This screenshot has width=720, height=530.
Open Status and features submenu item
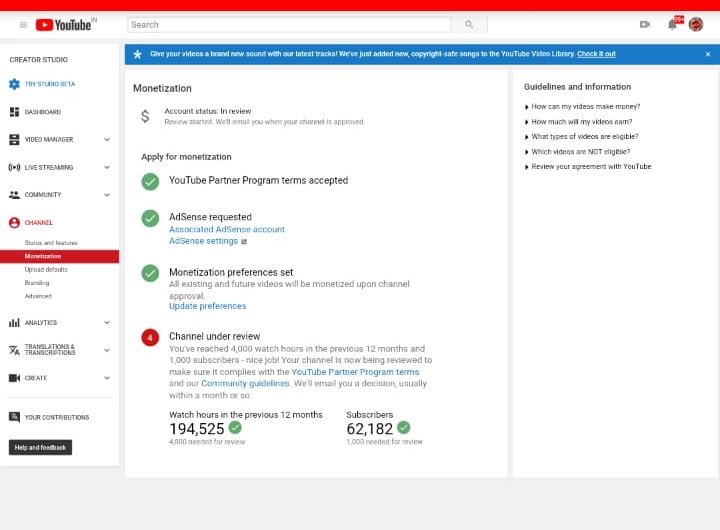51,242
